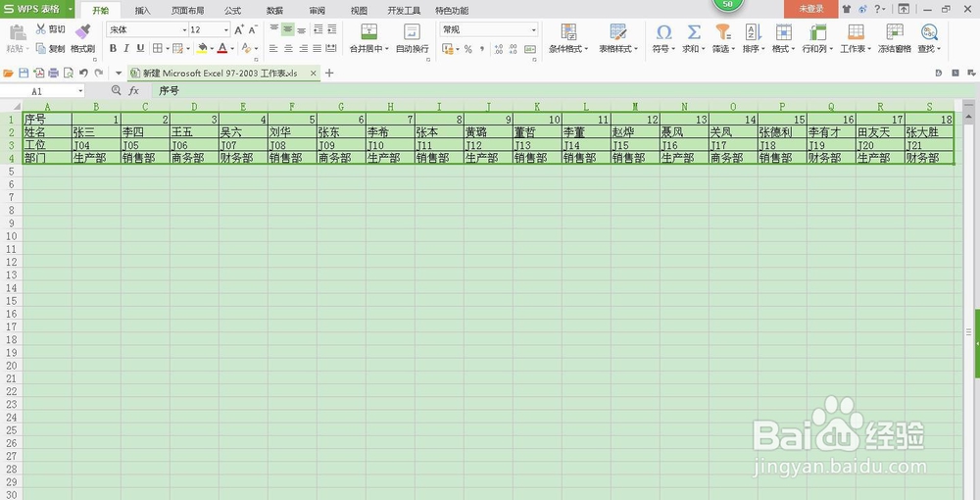Click the Not Logged In (未登录) button
980x500 pixels.
point(810,9)
